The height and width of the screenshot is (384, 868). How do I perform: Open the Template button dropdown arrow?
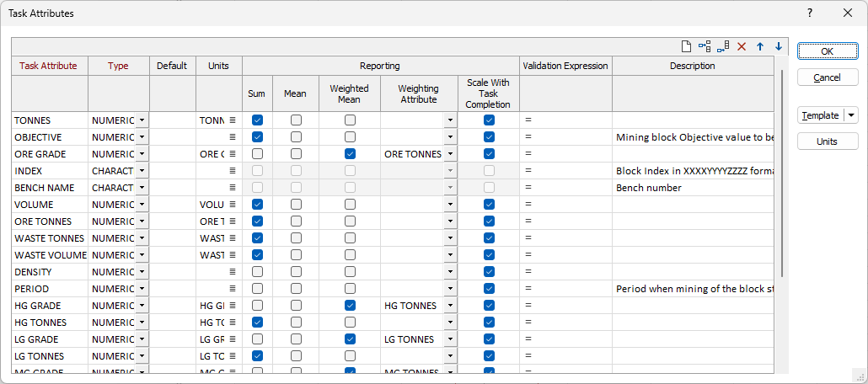pos(850,115)
